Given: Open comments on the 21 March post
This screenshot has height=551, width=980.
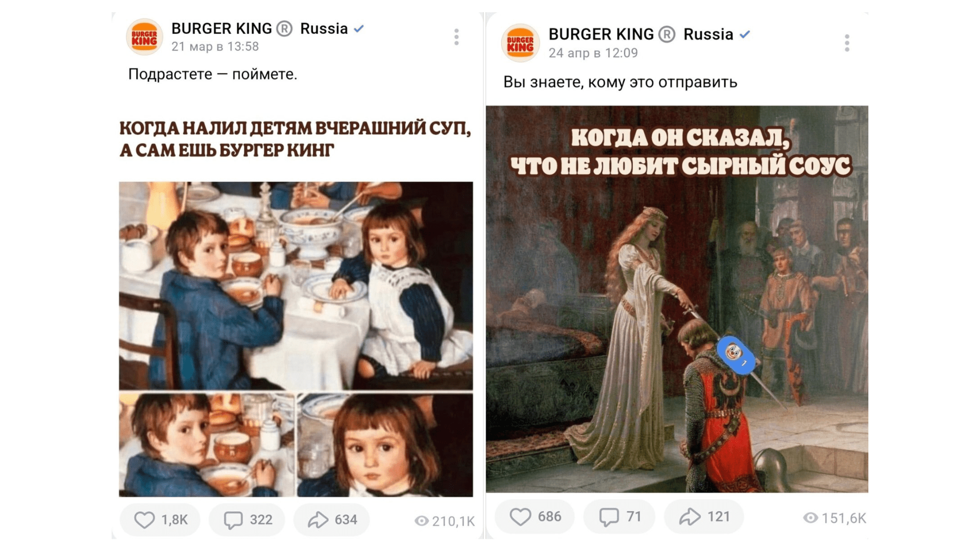Looking at the screenshot, I should coord(247,519).
